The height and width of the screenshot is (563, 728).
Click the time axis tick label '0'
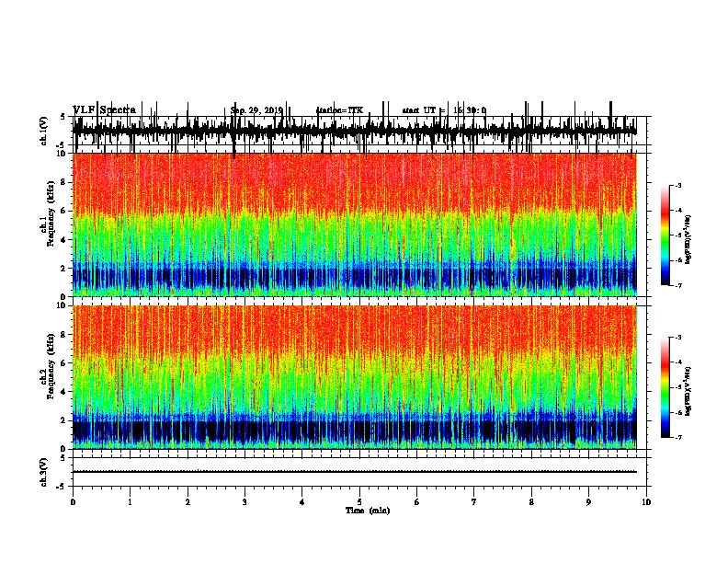coord(73,502)
